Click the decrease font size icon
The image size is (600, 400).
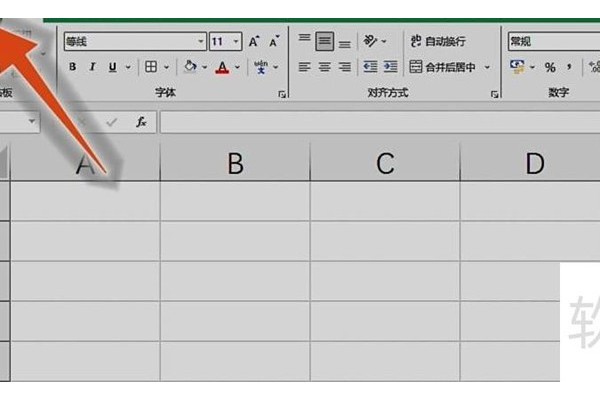274,42
